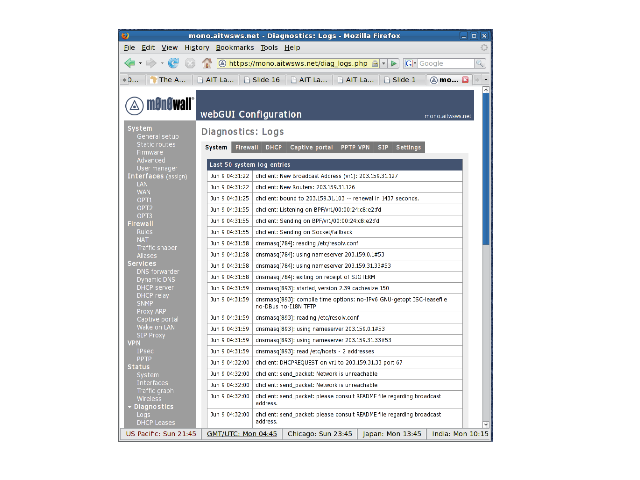
Task: Click the Back arrow in Firefox toolbar
Action: pos(129,62)
